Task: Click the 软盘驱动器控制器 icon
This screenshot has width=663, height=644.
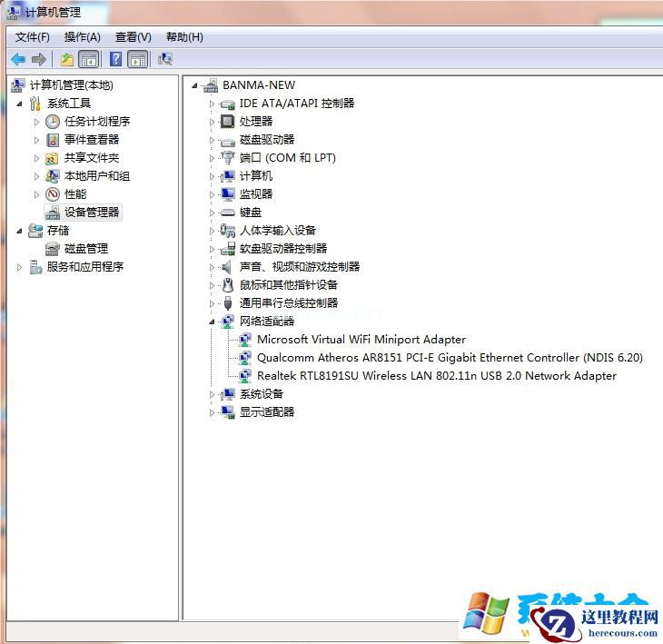Action: coord(228,249)
